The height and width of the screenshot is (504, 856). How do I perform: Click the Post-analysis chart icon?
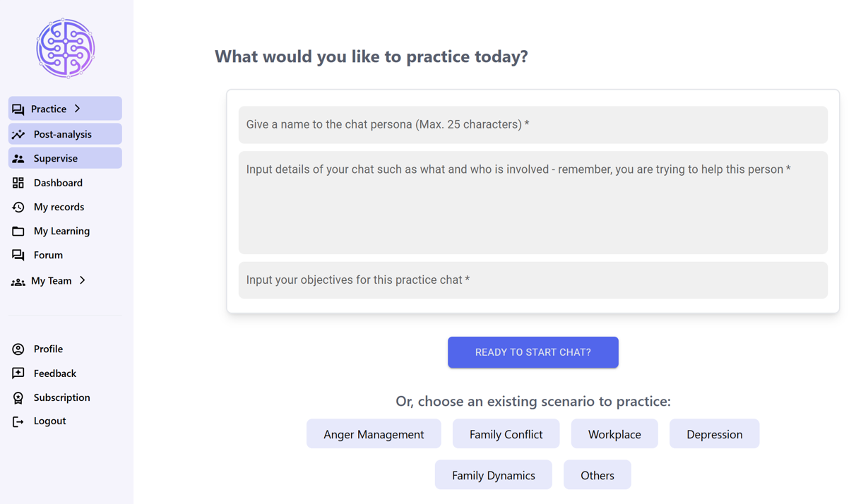coord(18,134)
